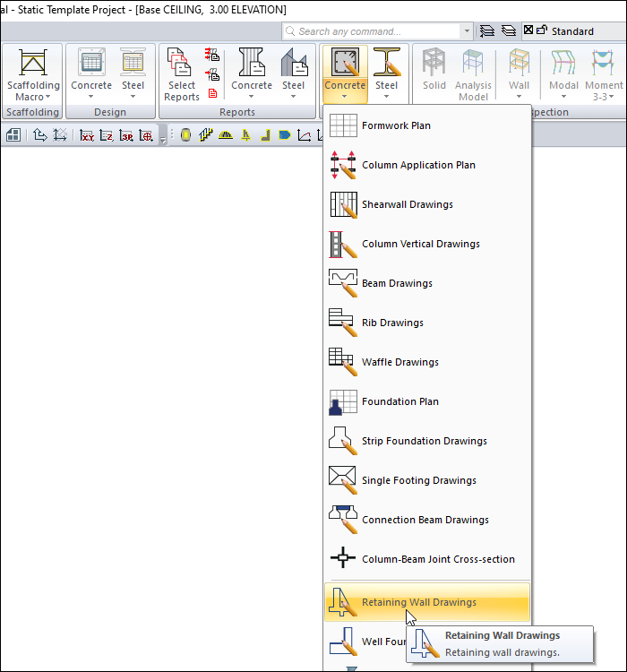Click the Moment 3-3 diagram icon
Viewport: 627px width, 672px height.
[604, 62]
